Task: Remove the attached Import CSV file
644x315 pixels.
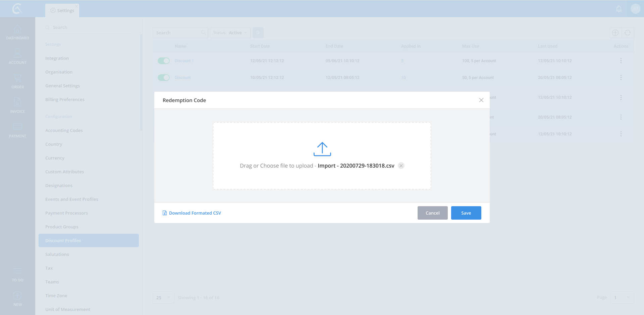Action: click(401, 166)
